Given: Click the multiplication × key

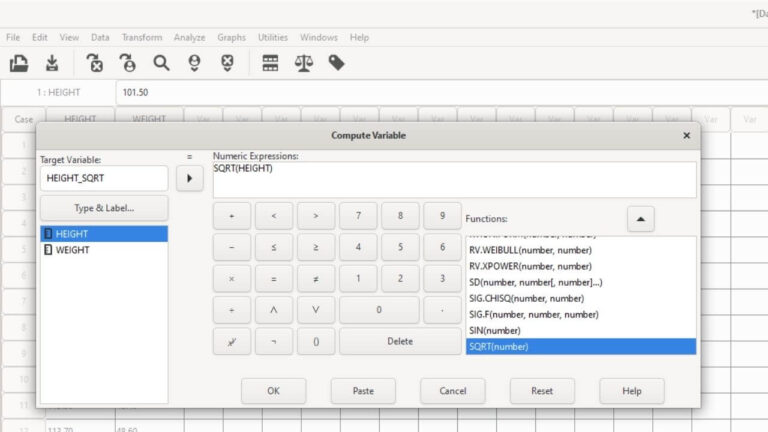Looking at the screenshot, I should (x=232, y=279).
